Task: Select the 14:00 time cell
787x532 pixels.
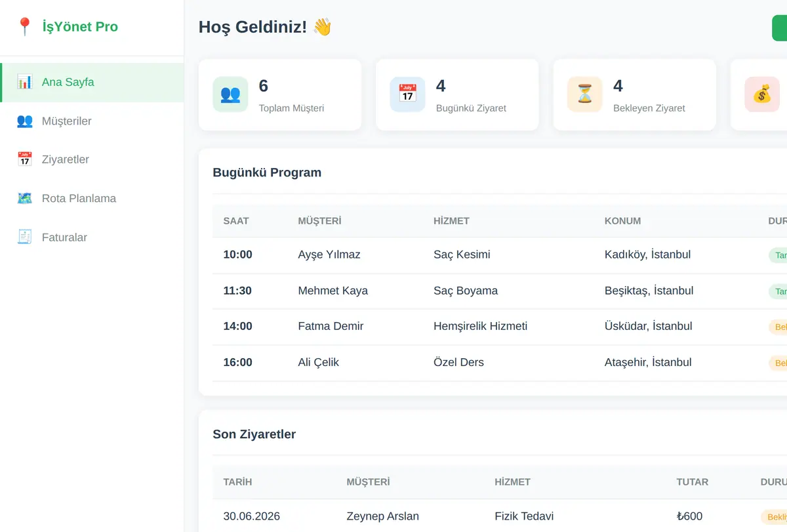Action: click(237, 326)
